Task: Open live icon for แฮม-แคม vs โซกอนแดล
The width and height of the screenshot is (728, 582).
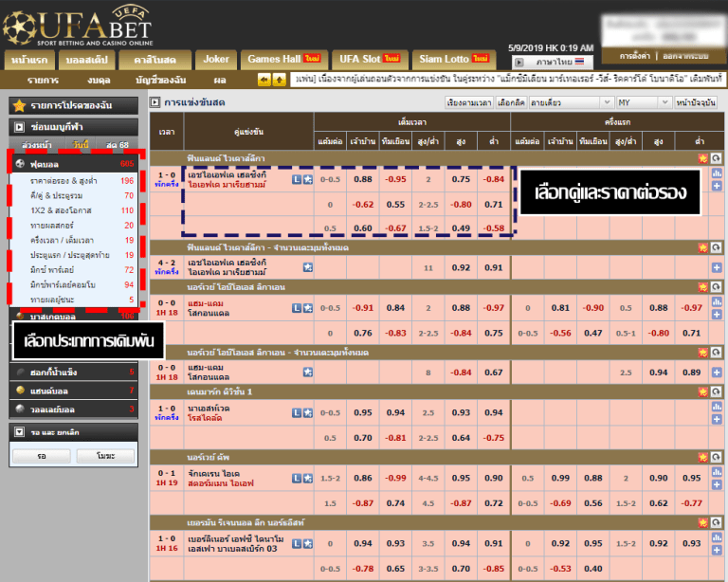Action: (x=297, y=308)
